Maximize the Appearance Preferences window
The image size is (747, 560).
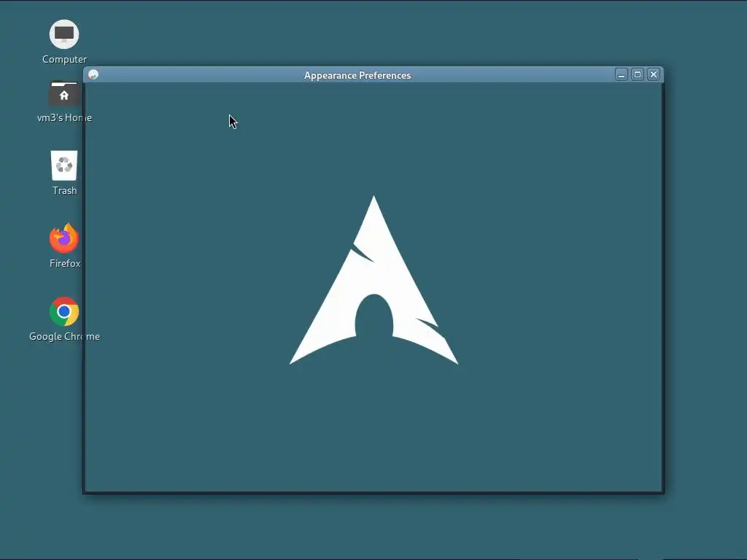[x=638, y=75]
